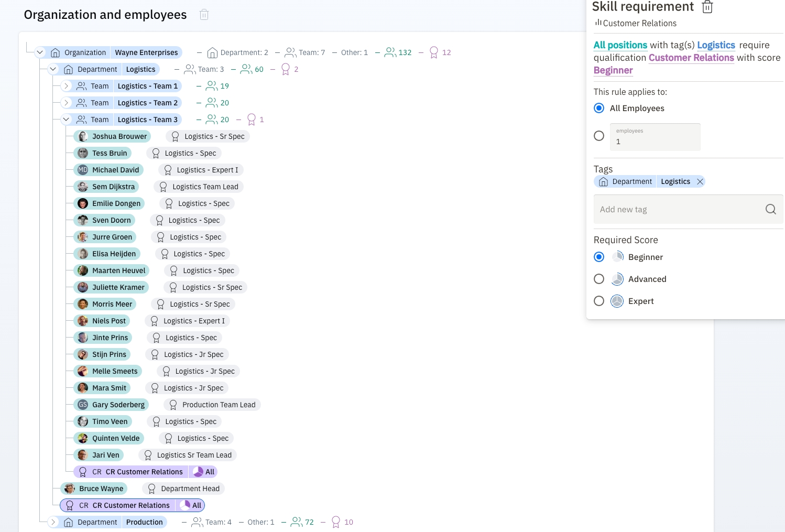Click the trash icon beside Organization and employees
This screenshot has width=785, height=532.
point(204,15)
